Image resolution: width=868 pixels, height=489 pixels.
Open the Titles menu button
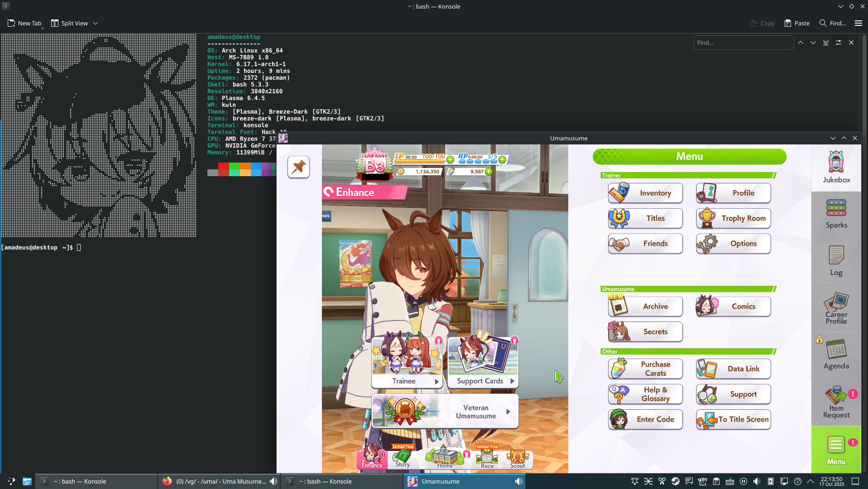(x=645, y=218)
